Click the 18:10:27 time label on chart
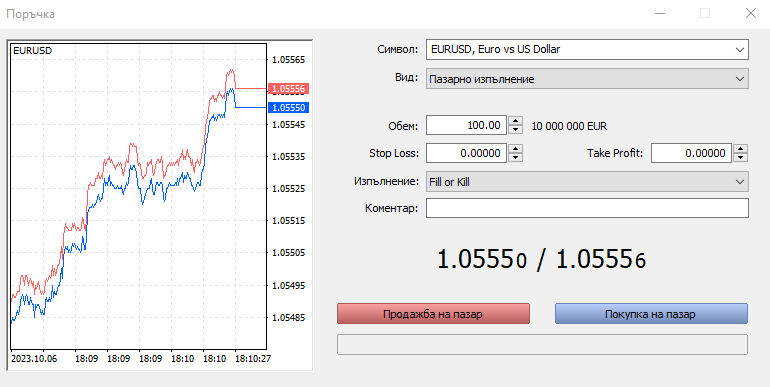The image size is (770, 387). [253, 359]
